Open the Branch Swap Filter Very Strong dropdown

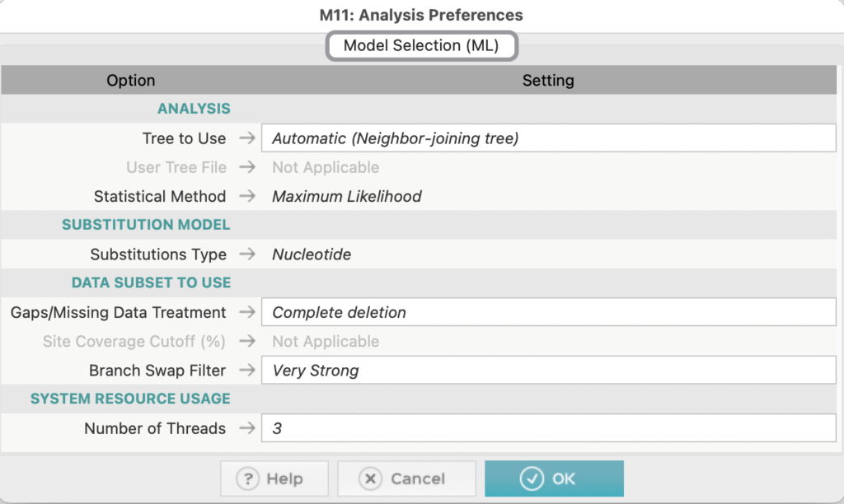548,370
